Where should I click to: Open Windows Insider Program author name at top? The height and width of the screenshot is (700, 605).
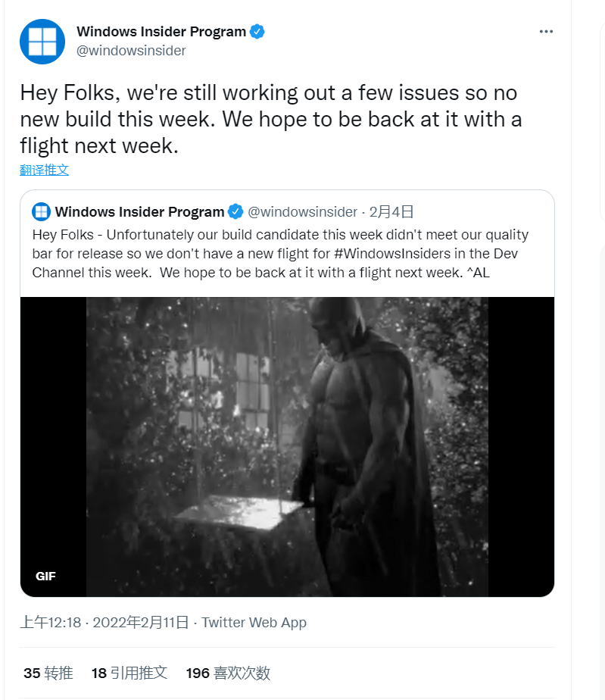(161, 32)
